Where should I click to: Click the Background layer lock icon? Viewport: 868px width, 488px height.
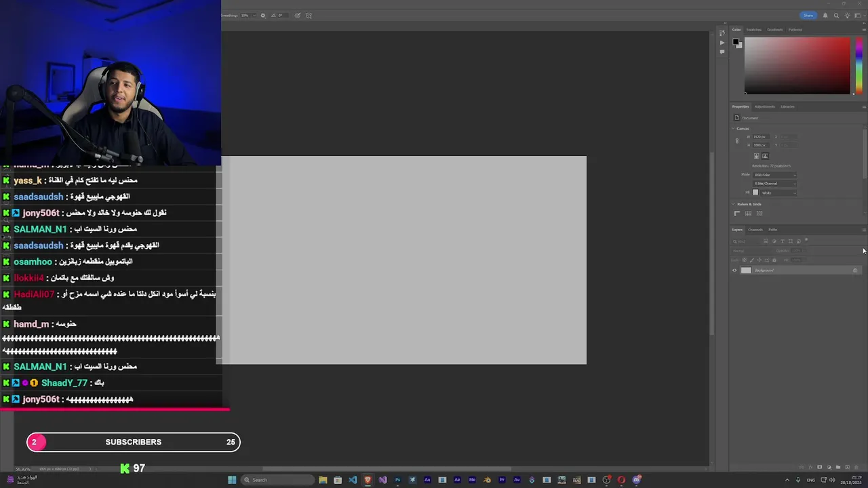[x=855, y=270]
